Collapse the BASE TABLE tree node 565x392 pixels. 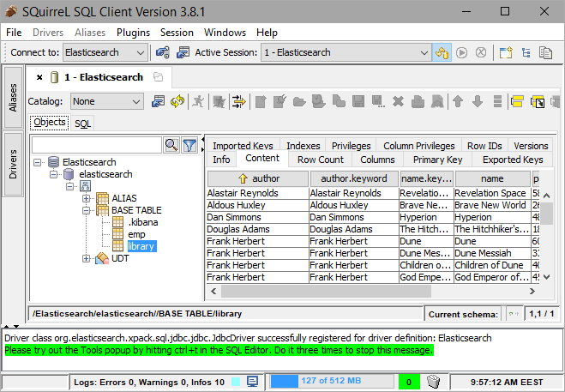87,210
